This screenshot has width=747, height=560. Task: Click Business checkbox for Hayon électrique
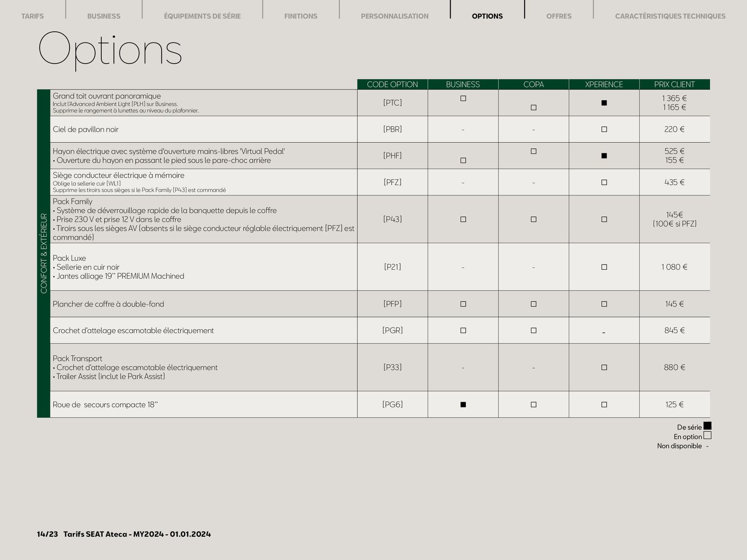pyautogui.click(x=463, y=160)
